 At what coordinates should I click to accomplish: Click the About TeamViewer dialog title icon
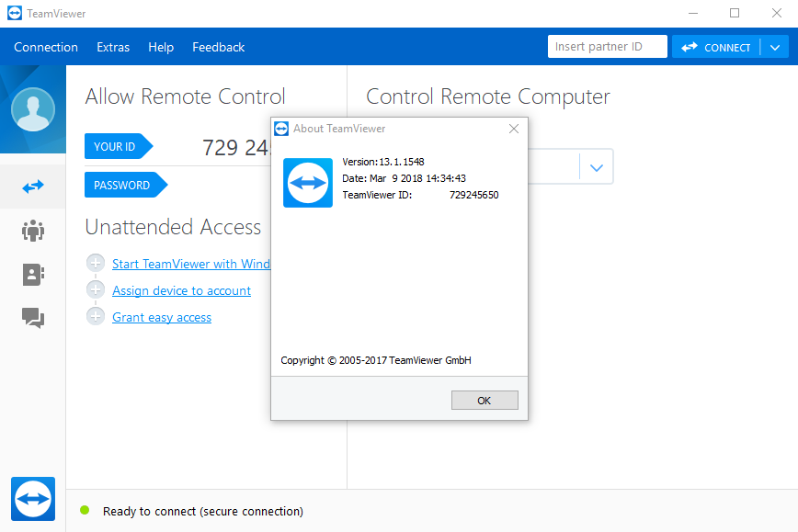(281, 129)
